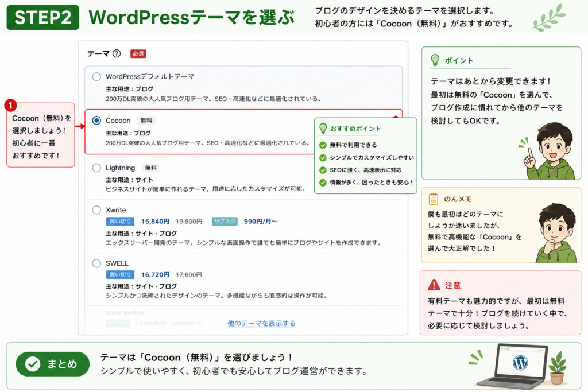Screen dimensions: 588x392
Task: Click the checkmark next to 無料で利用できる
Action: 323,145
